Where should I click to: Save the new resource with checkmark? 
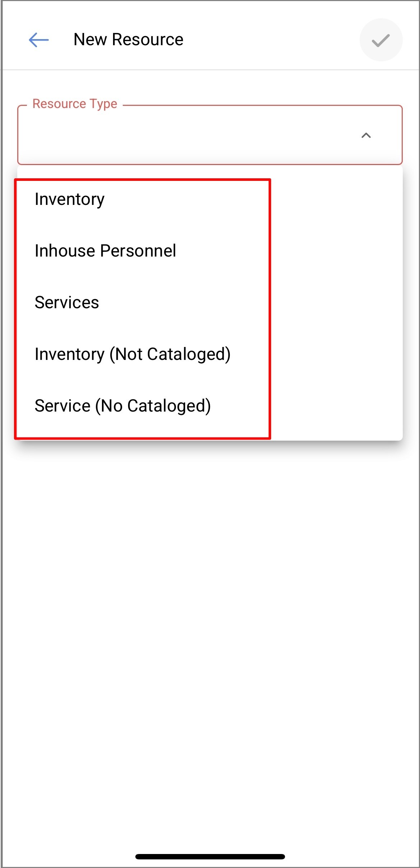click(x=381, y=40)
